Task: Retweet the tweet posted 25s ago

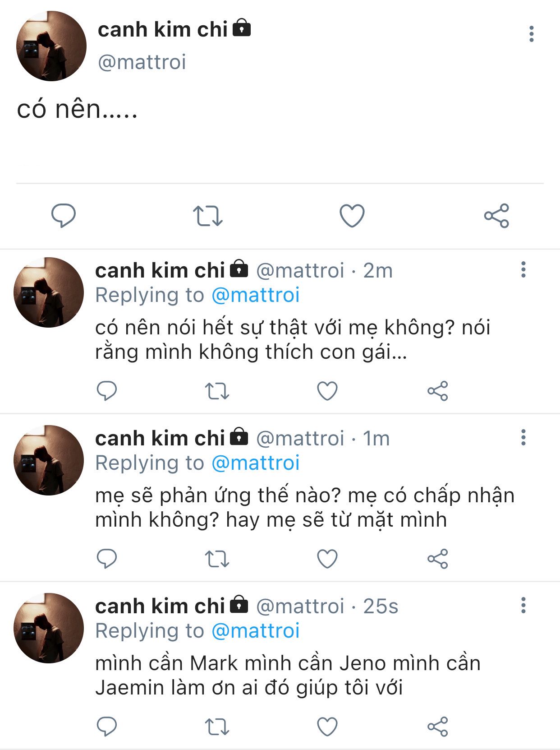Action: point(217,727)
